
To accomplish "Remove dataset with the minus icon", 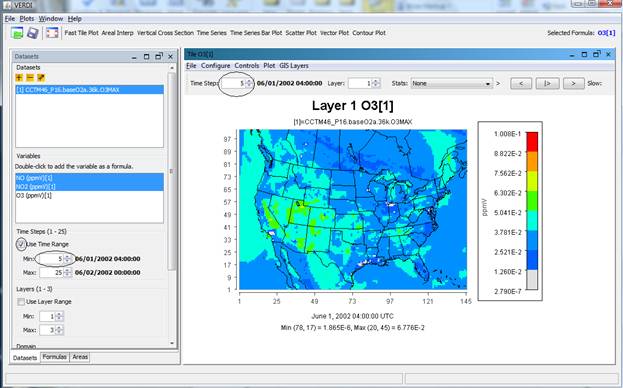I will pyautogui.click(x=30, y=77).
